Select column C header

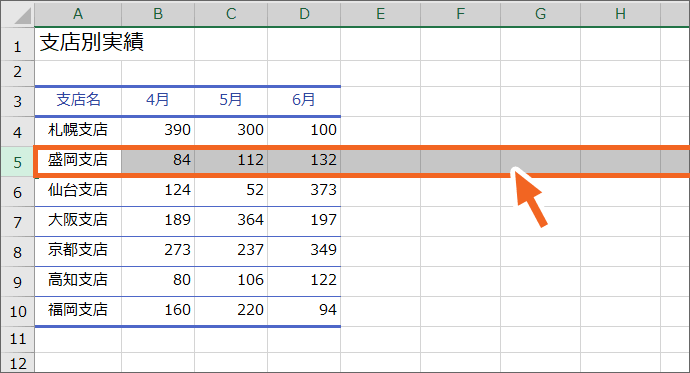click(x=231, y=14)
